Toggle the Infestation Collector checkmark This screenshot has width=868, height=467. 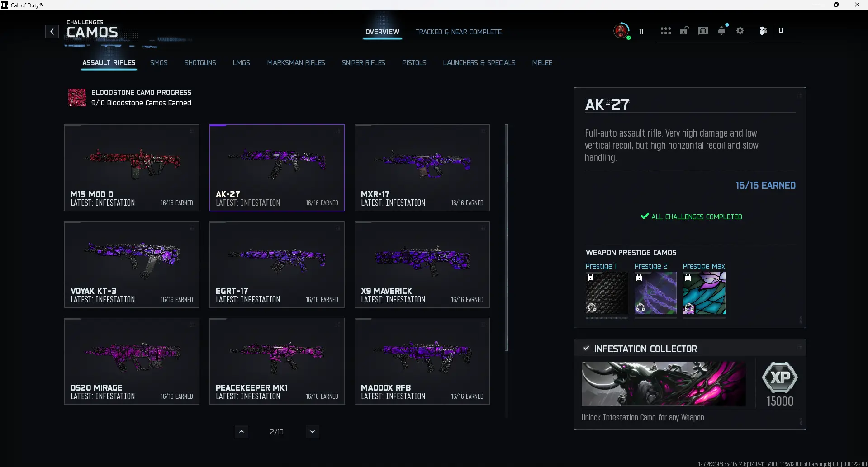(586, 349)
